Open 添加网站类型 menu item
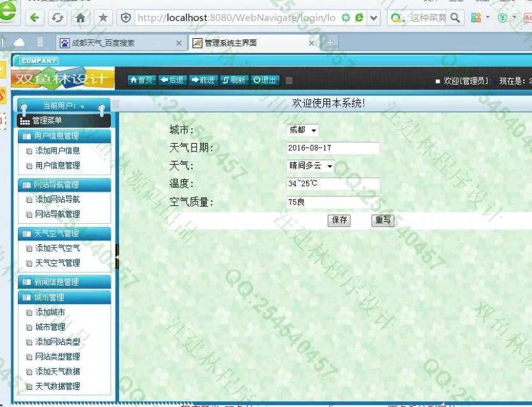 (57, 342)
